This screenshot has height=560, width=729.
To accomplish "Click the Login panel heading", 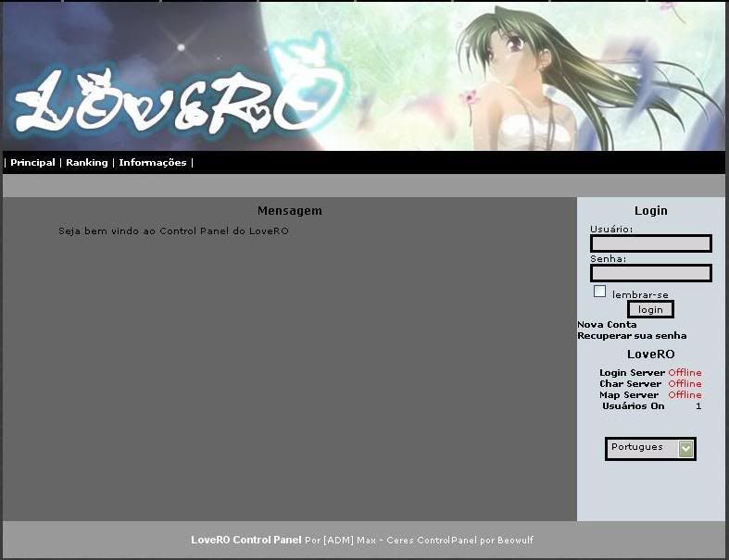I will tap(651, 210).
